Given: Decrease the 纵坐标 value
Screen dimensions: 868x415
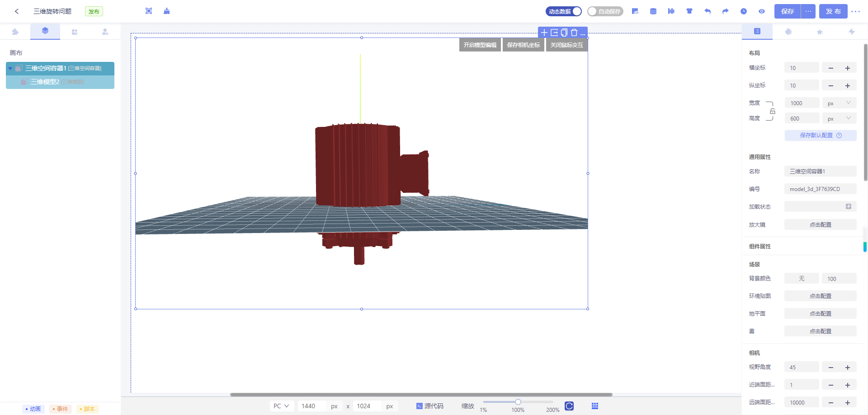Looking at the screenshot, I should point(831,86).
